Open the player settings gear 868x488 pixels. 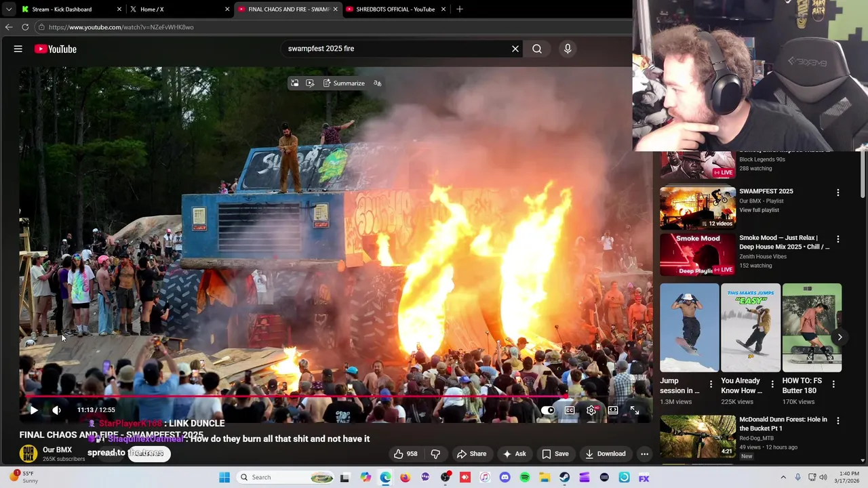click(x=591, y=410)
